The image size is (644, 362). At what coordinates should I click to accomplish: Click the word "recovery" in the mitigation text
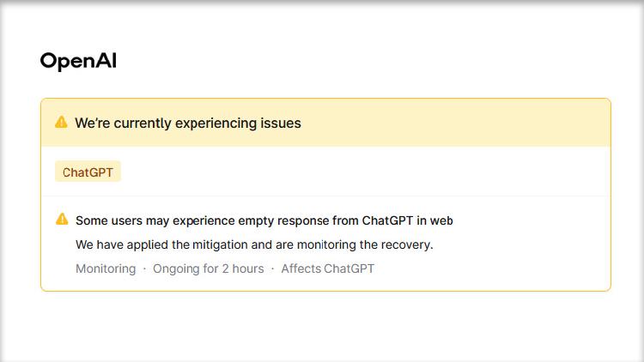coord(406,244)
